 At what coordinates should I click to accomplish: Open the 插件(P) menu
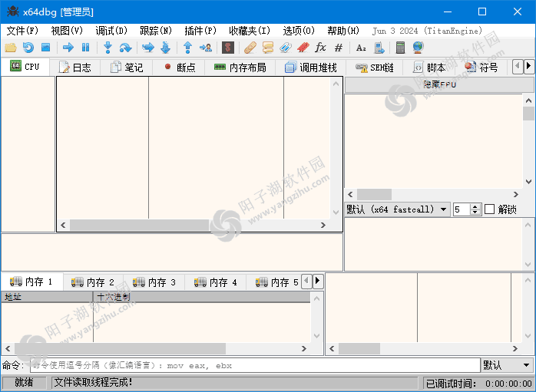(200, 31)
